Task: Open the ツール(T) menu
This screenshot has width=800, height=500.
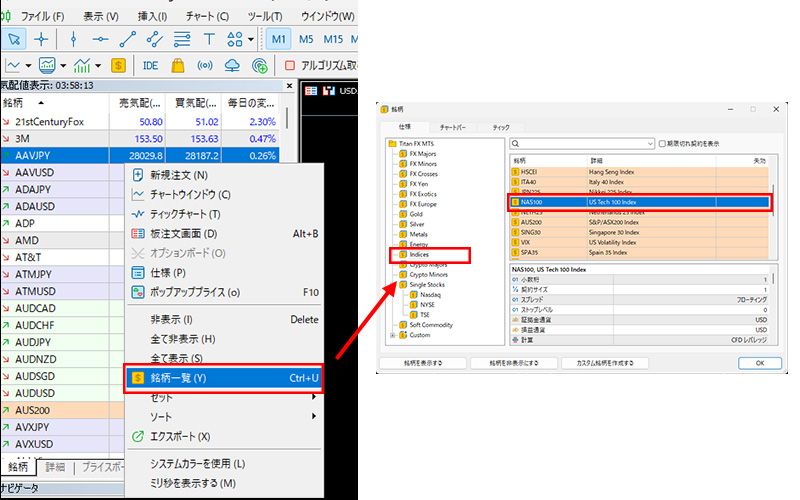Action: click(265, 16)
